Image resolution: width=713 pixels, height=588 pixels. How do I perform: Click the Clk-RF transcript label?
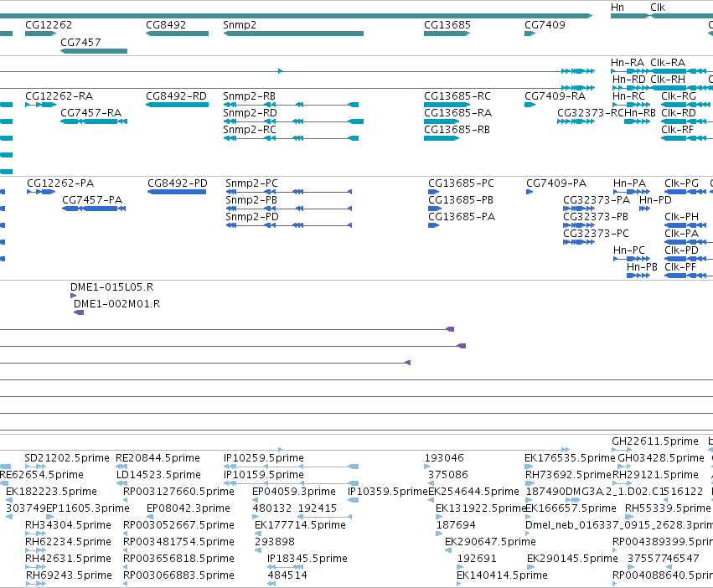pos(678,130)
